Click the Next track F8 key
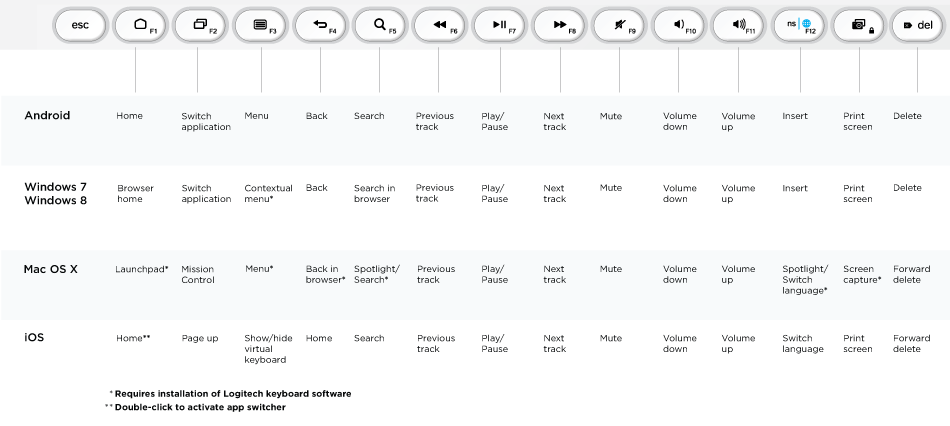Image resolution: width=950 pixels, height=426 pixels. pyautogui.click(x=560, y=25)
